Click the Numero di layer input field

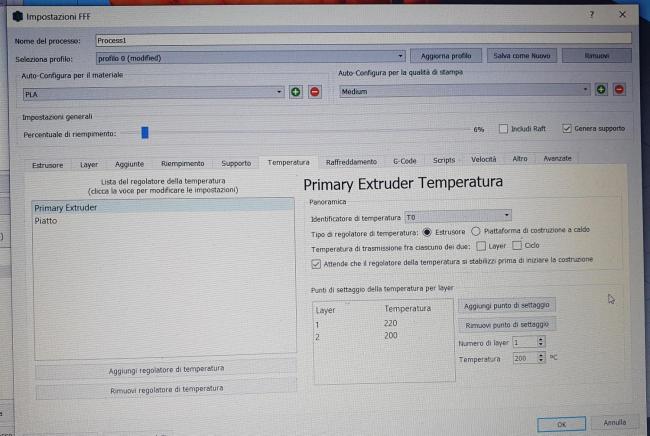(x=525, y=342)
